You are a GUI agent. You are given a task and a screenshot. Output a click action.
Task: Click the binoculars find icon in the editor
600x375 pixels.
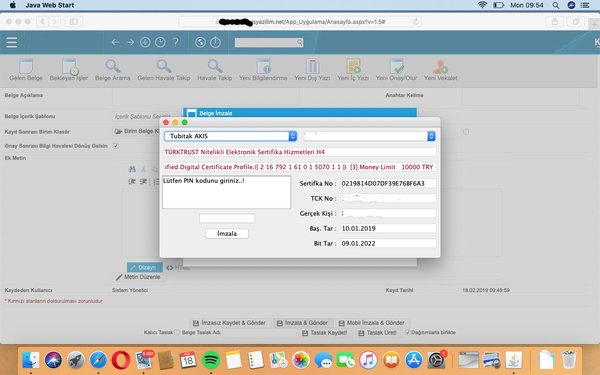(132, 169)
